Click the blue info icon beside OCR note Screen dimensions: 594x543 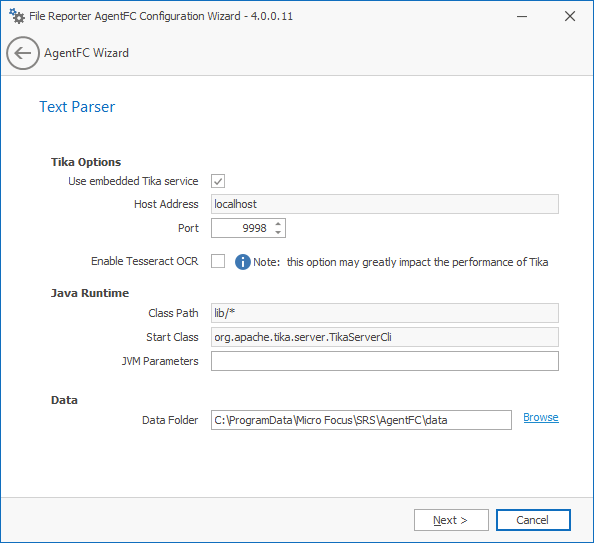pyautogui.click(x=242, y=262)
